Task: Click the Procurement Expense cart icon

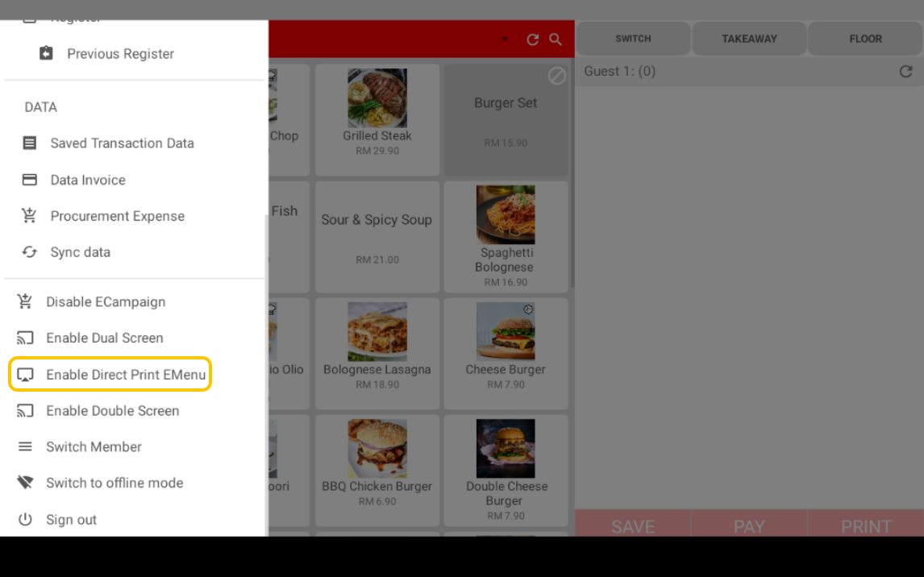Action: [30, 215]
